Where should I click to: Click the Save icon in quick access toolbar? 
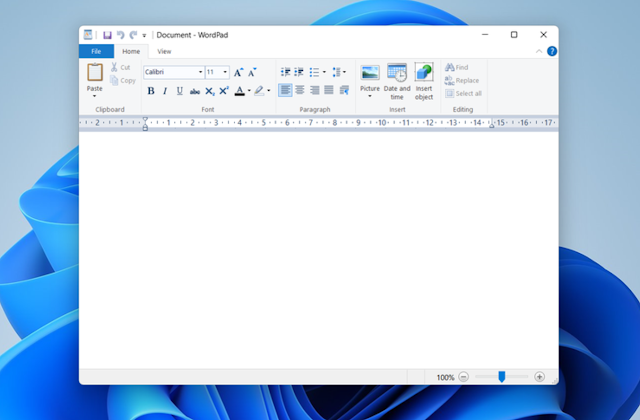(x=107, y=35)
